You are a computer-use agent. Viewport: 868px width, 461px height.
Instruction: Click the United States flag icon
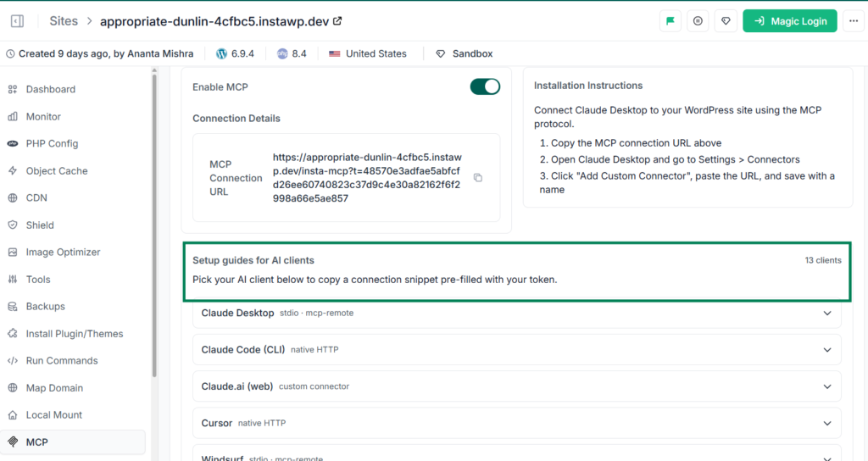(x=334, y=53)
